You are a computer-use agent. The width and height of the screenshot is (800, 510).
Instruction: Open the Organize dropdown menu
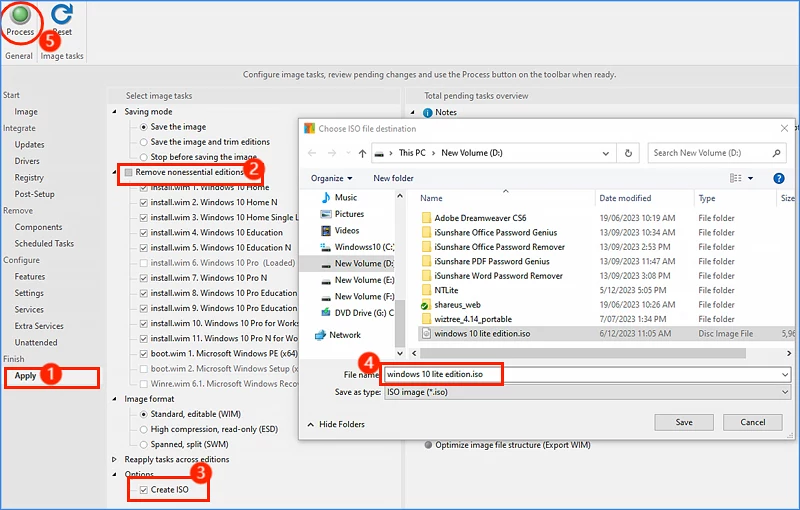point(332,178)
